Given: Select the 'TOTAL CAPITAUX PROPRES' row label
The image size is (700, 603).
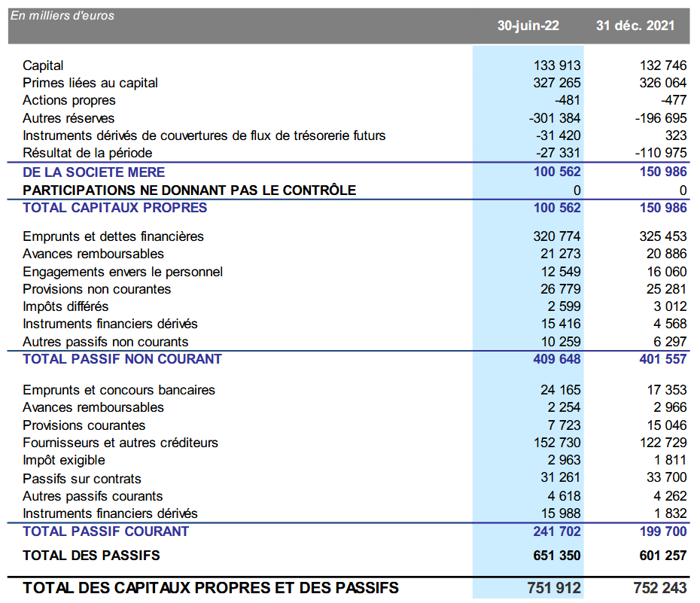Looking at the screenshot, I should coord(114,208).
